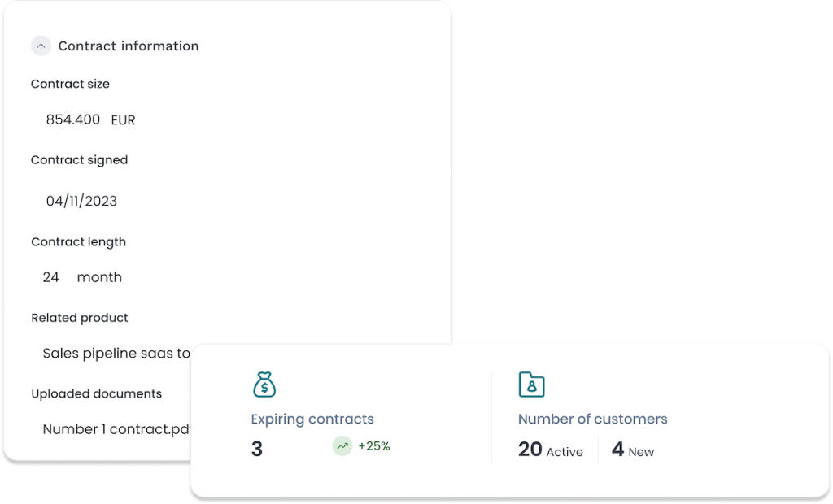Click the contract signed date 04/11/2023

pos(81,201)
